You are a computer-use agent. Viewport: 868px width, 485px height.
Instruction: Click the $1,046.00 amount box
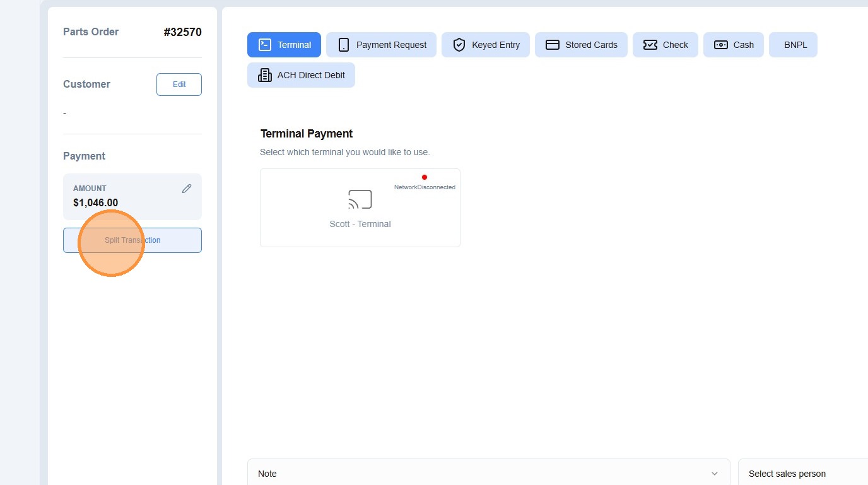(132, 197)
